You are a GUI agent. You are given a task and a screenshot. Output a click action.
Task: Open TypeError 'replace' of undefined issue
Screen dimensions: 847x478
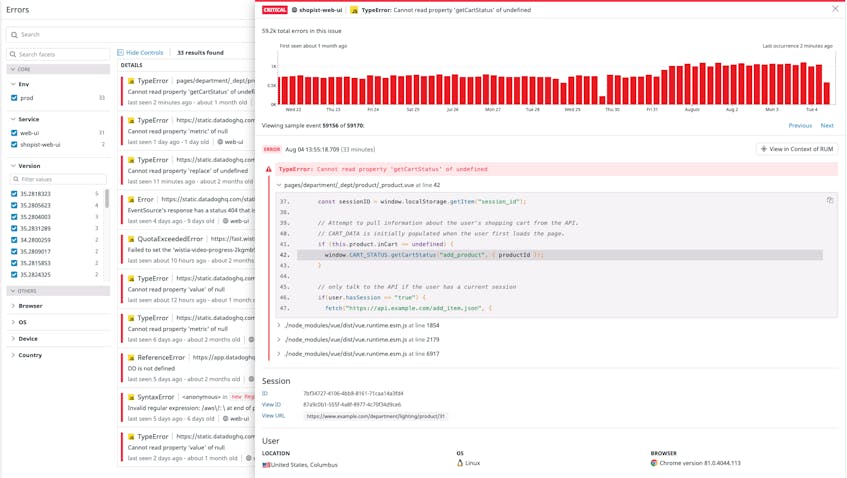pos(186,171)
